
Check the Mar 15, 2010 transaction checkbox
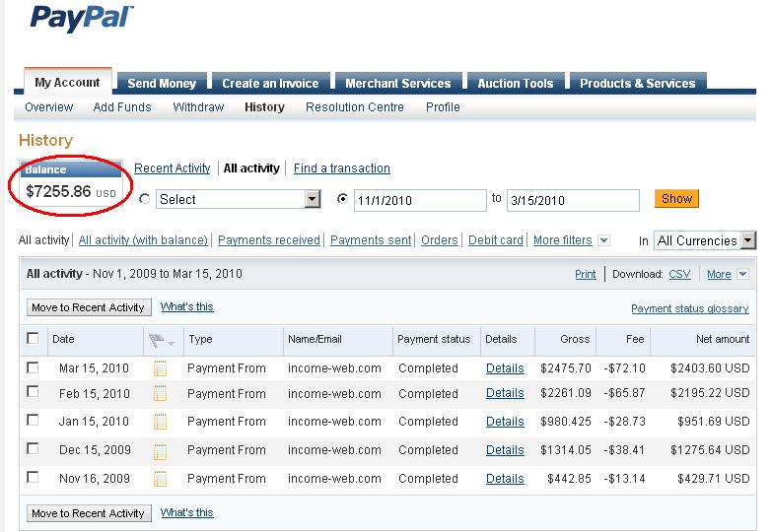pyautogui.click(x=33, y=367)
